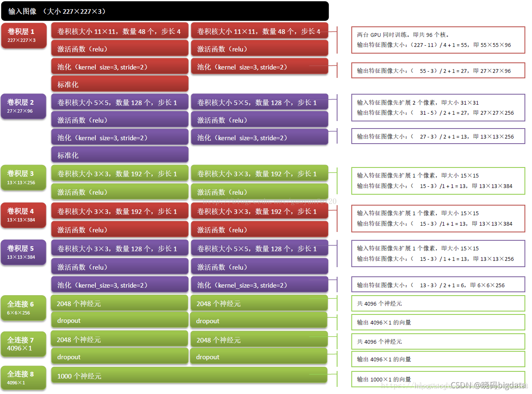Screen dimensions: 532x394
Task: Click the 全连接 7 label block
Action: click(23, 344)
